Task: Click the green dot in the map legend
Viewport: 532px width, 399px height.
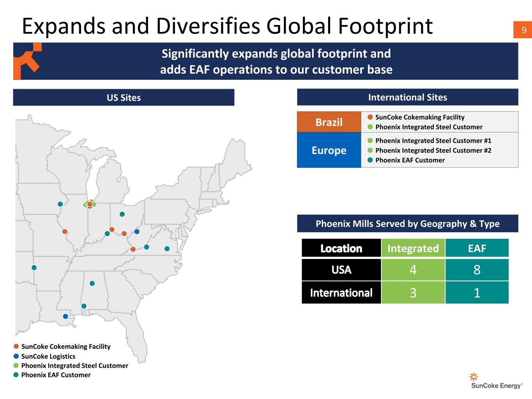Action: pyautogui.click(x=16, y=365)
